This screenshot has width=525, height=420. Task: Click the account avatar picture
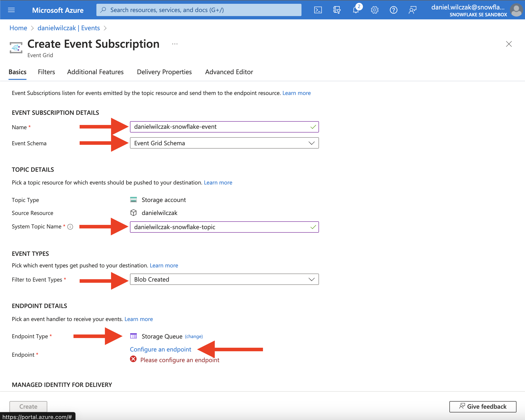(x=516, y=10)
